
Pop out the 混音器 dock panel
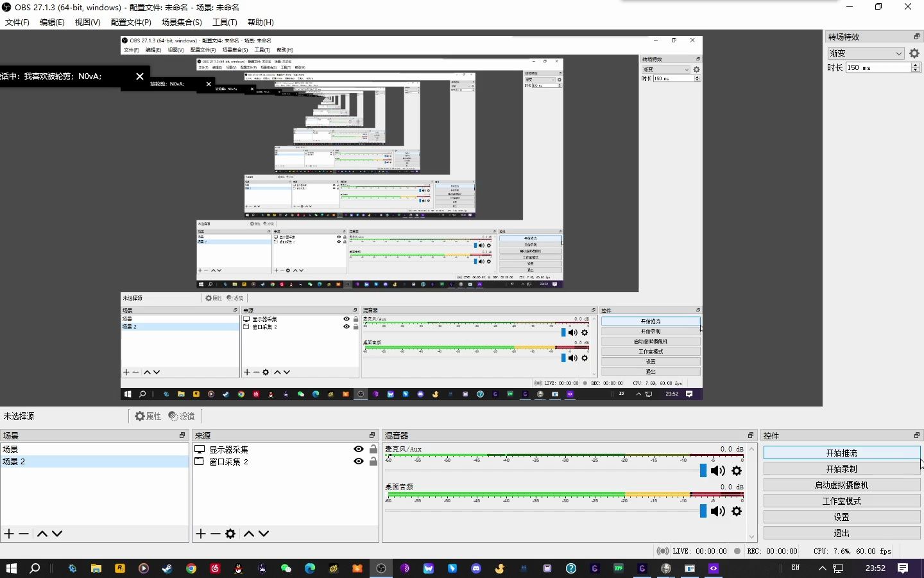tap(751, 435)
